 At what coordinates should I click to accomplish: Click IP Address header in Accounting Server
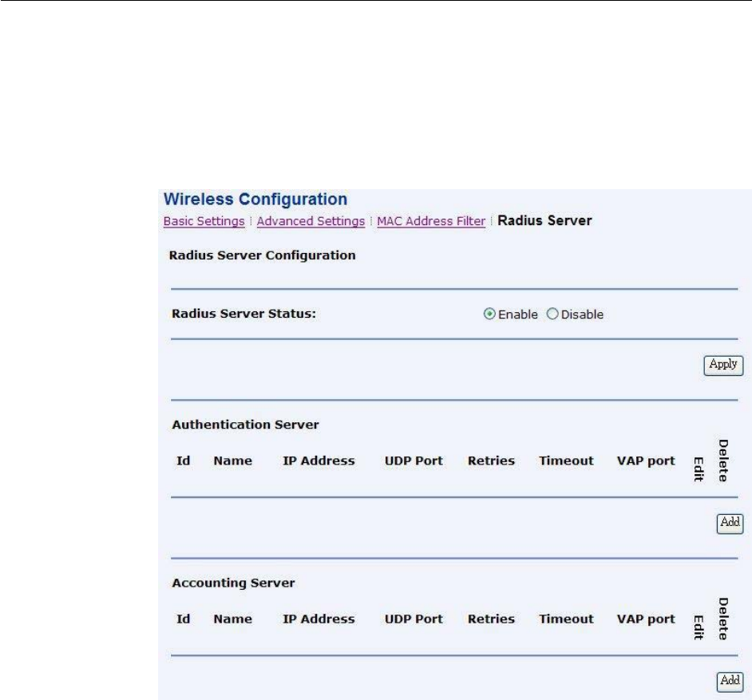tap(319, 619)
